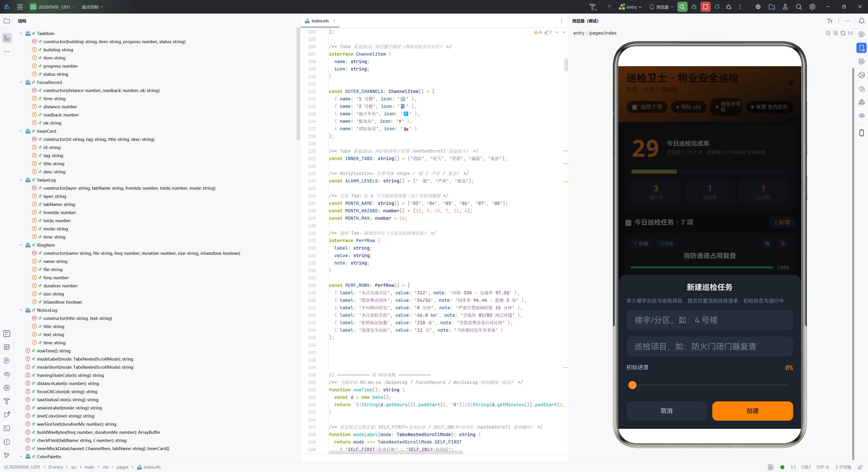Collapse the InnerCard class node
Viewport: 868px width, 472px height.
click(21, 131)
